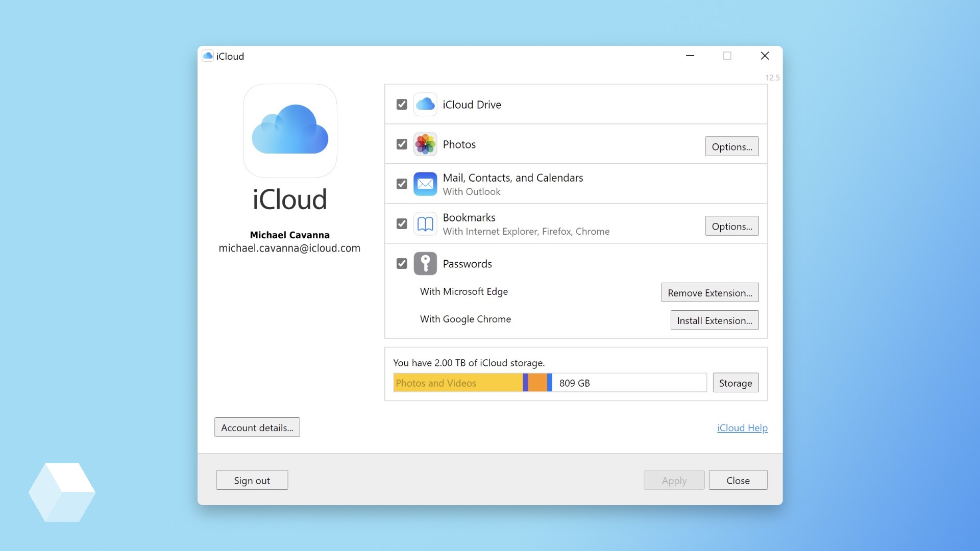Click 'With Internet Explorer, Firefox, Chrome' text
Screen dimensions: 980x551
(526, 232)
